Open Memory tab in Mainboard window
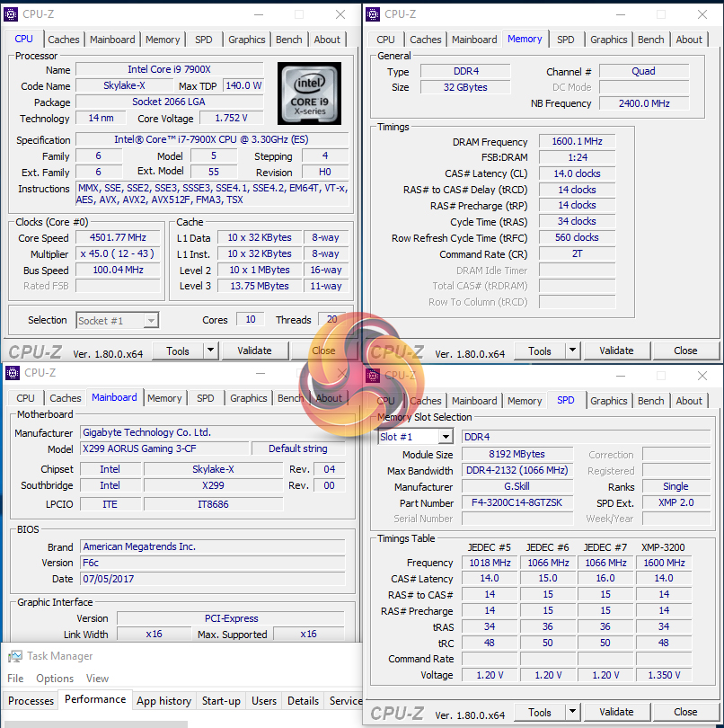Viewport: 724px width, 728px height. [164, 398]
